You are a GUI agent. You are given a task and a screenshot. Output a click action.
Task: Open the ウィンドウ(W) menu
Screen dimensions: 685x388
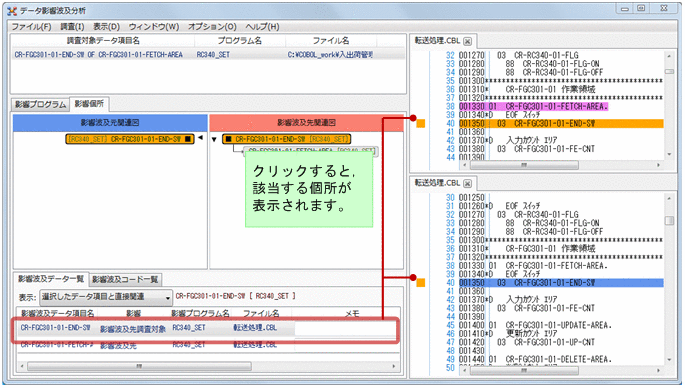(154, 27)
